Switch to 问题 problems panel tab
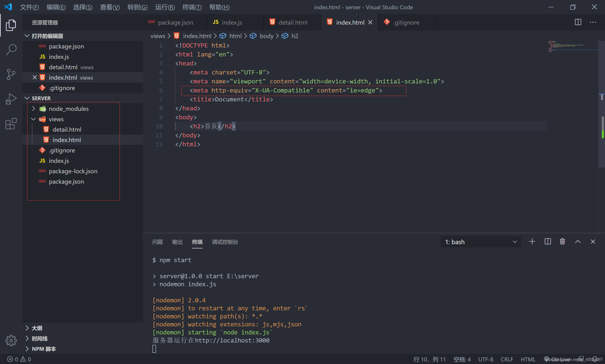This screenshot has height=364, width=605. (x=157, y=242)
